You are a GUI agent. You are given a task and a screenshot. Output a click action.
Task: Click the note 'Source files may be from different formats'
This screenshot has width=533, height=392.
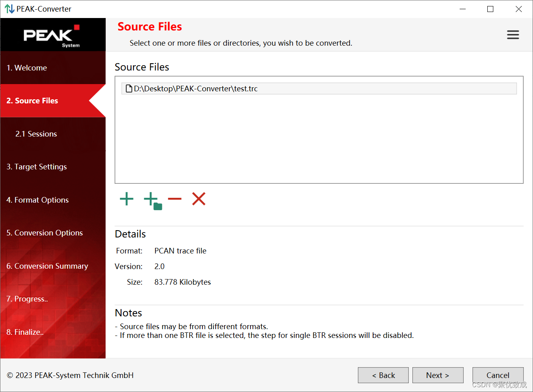(192, 326)
